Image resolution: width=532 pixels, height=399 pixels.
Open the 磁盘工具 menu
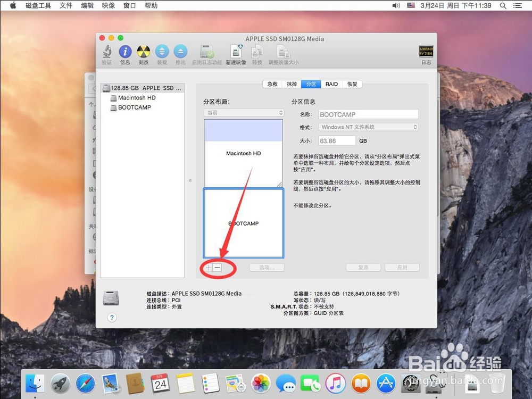point(38,5)
